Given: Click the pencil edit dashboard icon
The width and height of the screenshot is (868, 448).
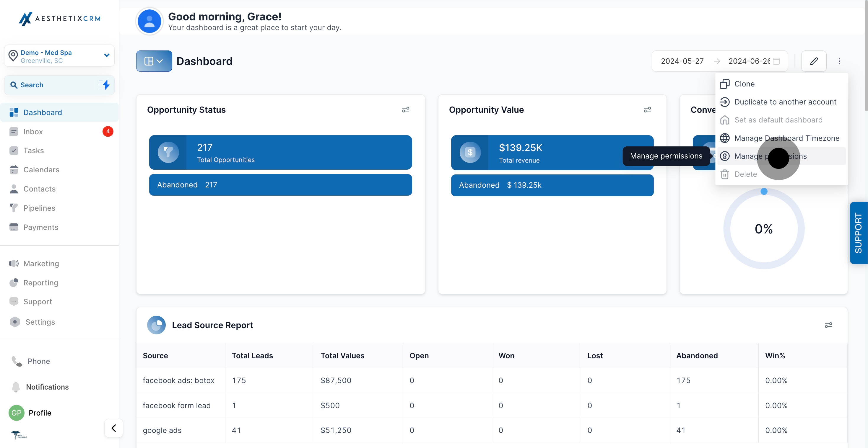Looking at the screenshot, I should point(814,61).
